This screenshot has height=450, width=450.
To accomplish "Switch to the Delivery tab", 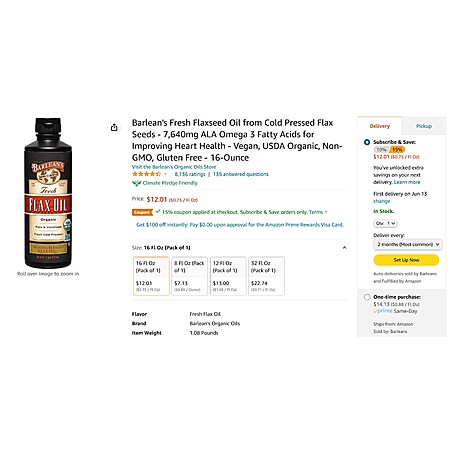I will coord(380,126).
